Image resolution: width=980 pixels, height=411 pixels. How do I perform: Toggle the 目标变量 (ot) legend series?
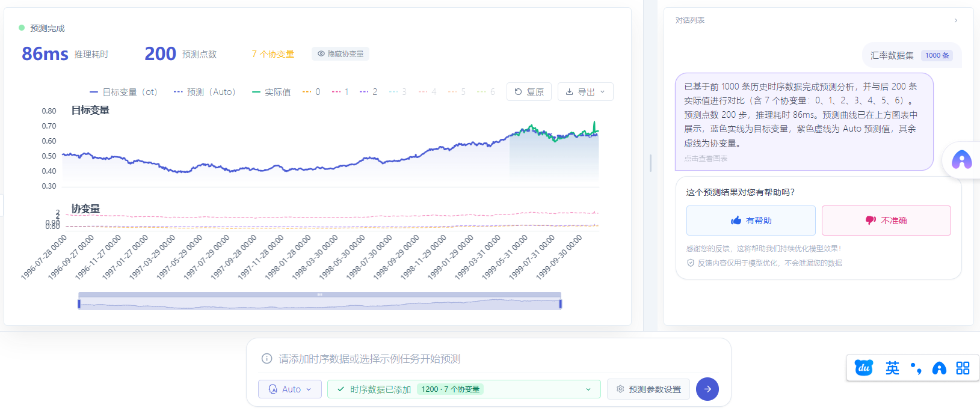pos(123,92)
